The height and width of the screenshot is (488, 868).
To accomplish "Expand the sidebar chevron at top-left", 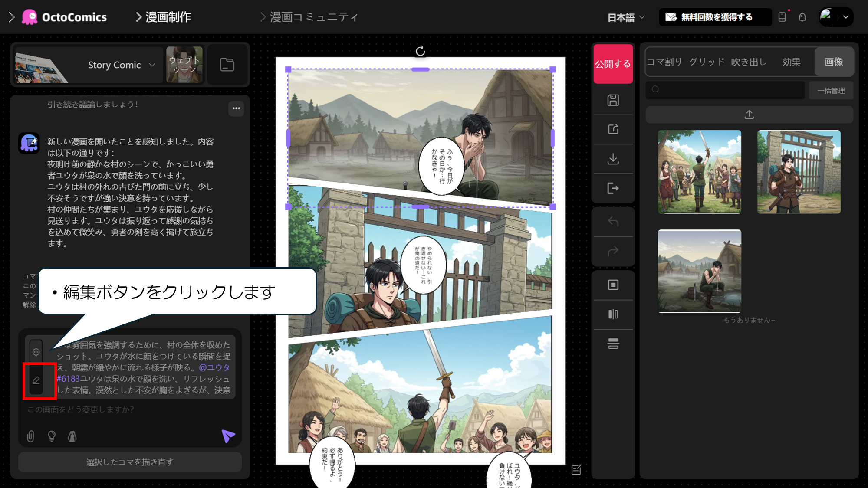I will (x=12, y=17).
